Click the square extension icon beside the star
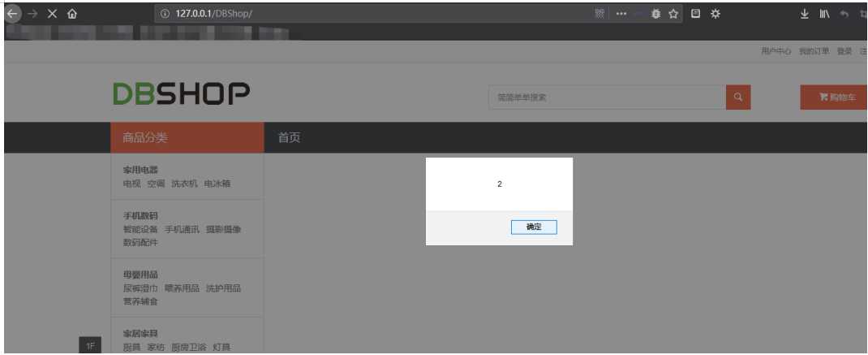 click(x=696, y=14)
